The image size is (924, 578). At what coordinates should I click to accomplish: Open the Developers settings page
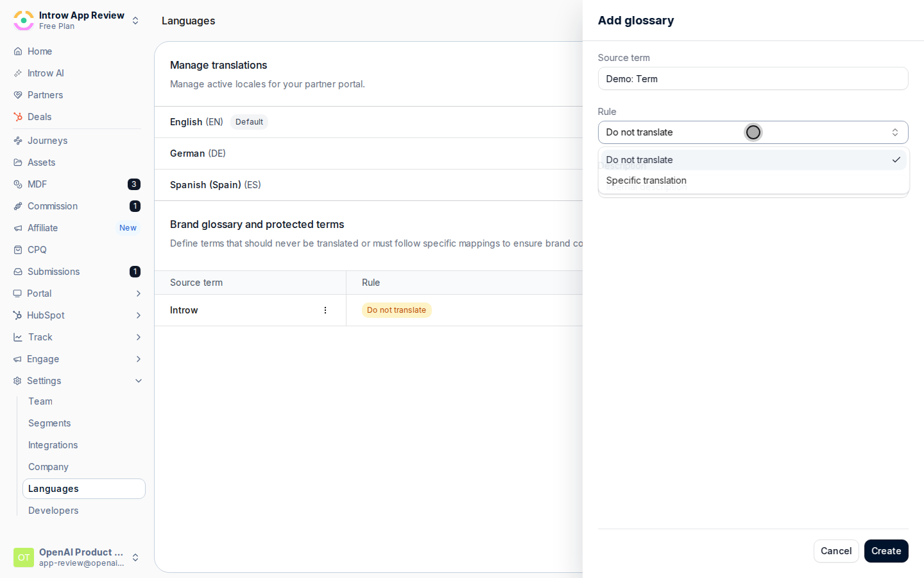[53, 511]
